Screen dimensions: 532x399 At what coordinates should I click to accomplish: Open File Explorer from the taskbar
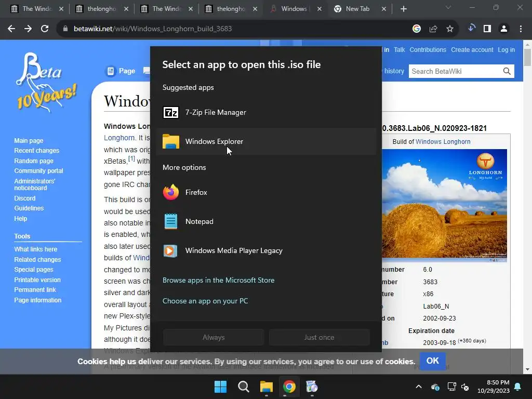(x=267, y=387)
